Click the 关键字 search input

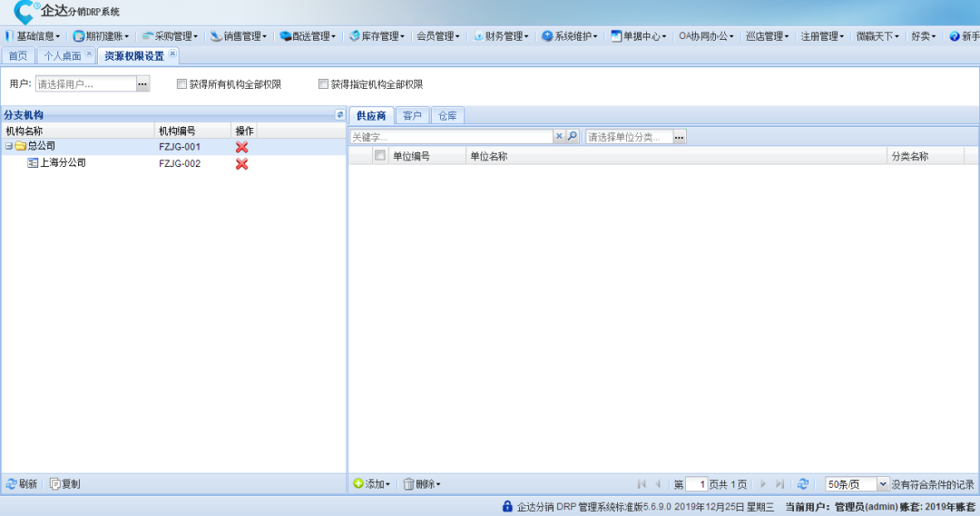pyautogui.click(x=451, y=137)
